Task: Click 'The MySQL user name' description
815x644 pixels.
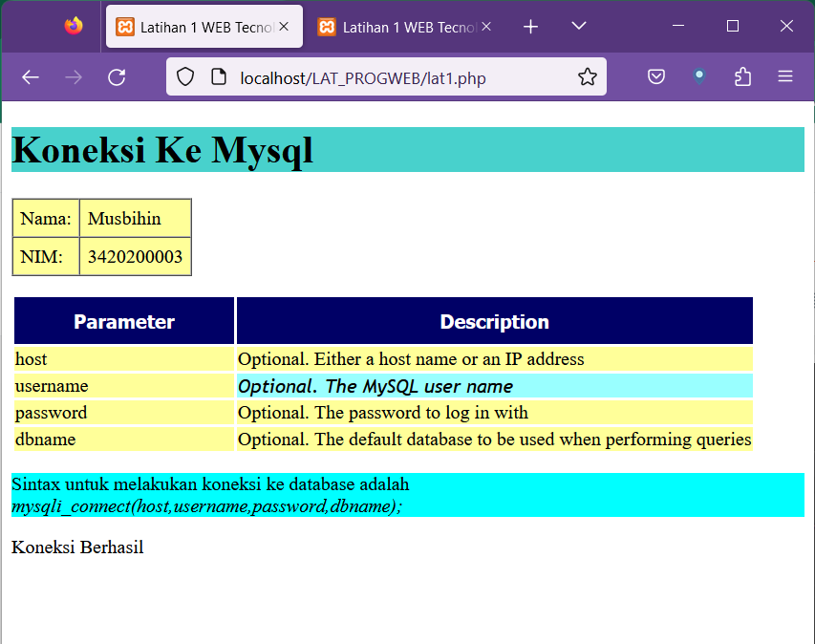Action: click(495, 386)
